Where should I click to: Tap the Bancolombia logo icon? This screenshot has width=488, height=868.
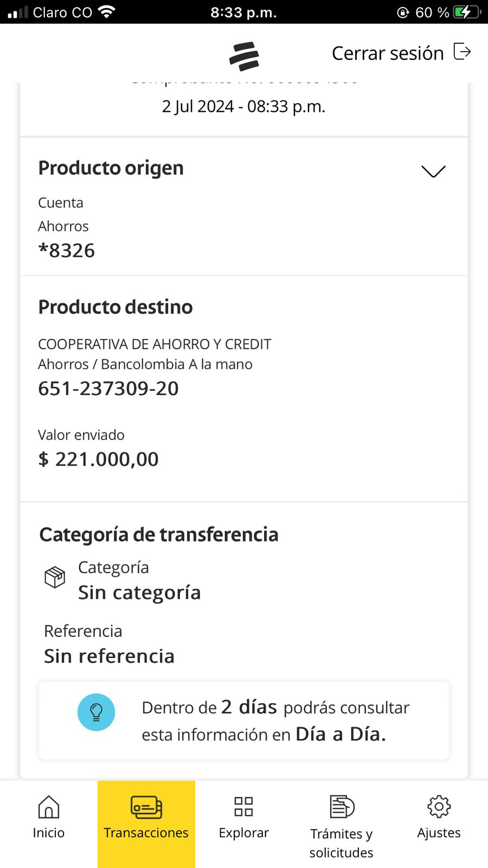[244, 56]
